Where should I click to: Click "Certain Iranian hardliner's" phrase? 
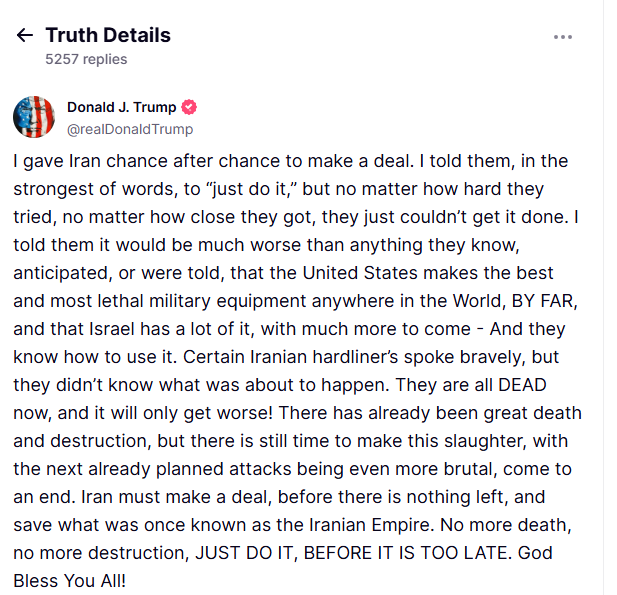[x=290, y=357]
